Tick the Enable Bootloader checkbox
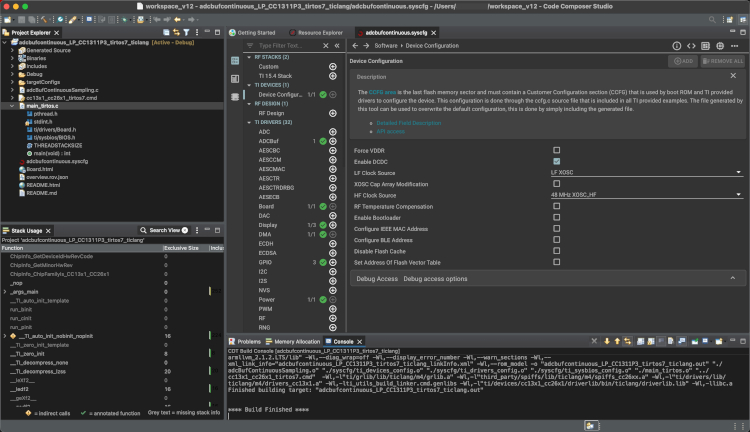 [x=557, y=217]
